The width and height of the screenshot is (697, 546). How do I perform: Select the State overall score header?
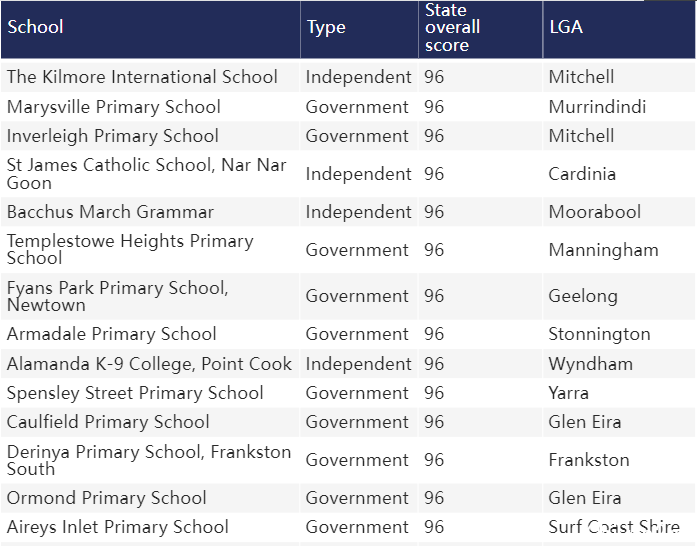coord(481,29)
